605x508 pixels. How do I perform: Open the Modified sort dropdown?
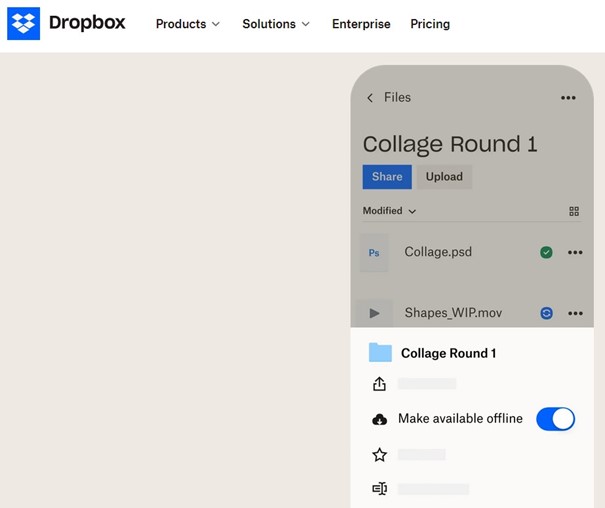(x=389, y=211)
